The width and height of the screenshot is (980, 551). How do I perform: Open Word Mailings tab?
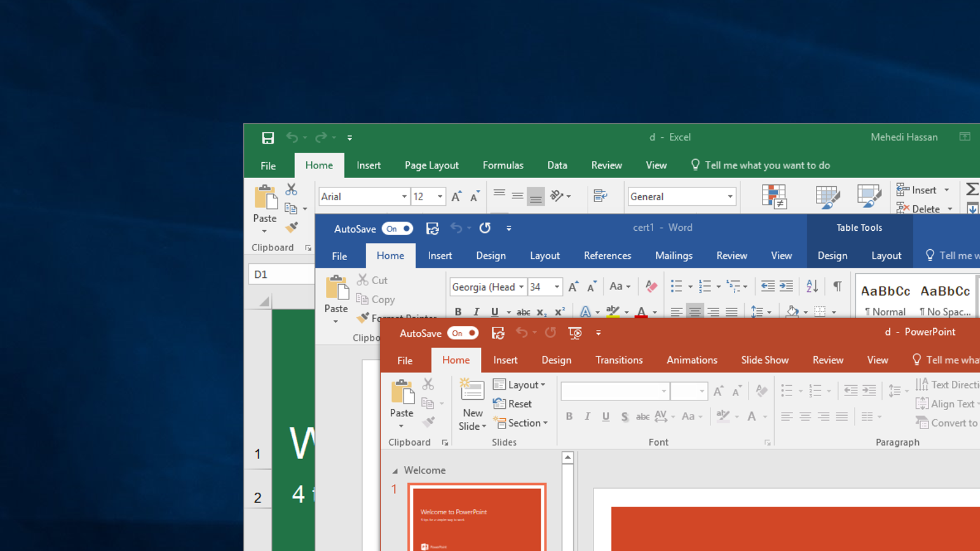[x=674, y=256]
